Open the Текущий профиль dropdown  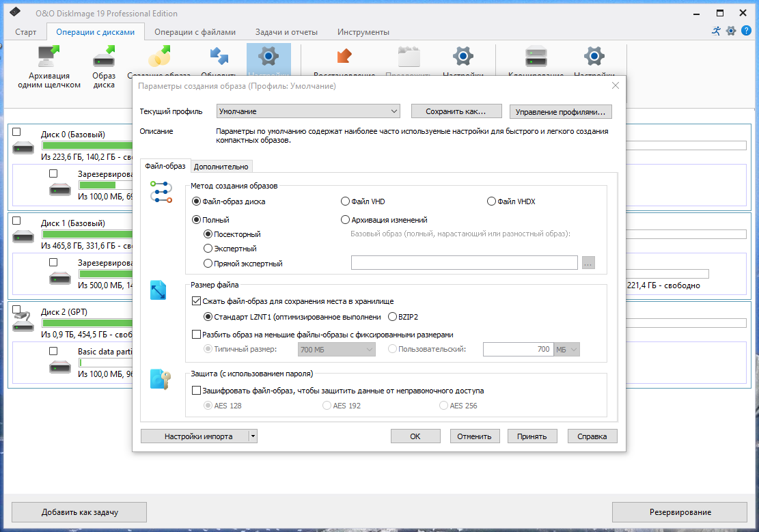click(308, 111)
